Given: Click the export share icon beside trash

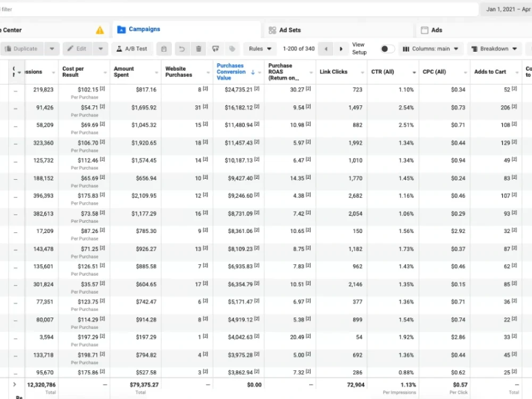Looking at the screenshot, I should 215,49.
